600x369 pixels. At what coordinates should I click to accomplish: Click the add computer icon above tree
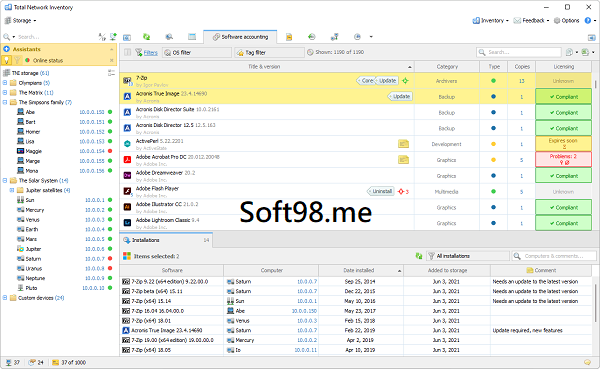(113, 37)
